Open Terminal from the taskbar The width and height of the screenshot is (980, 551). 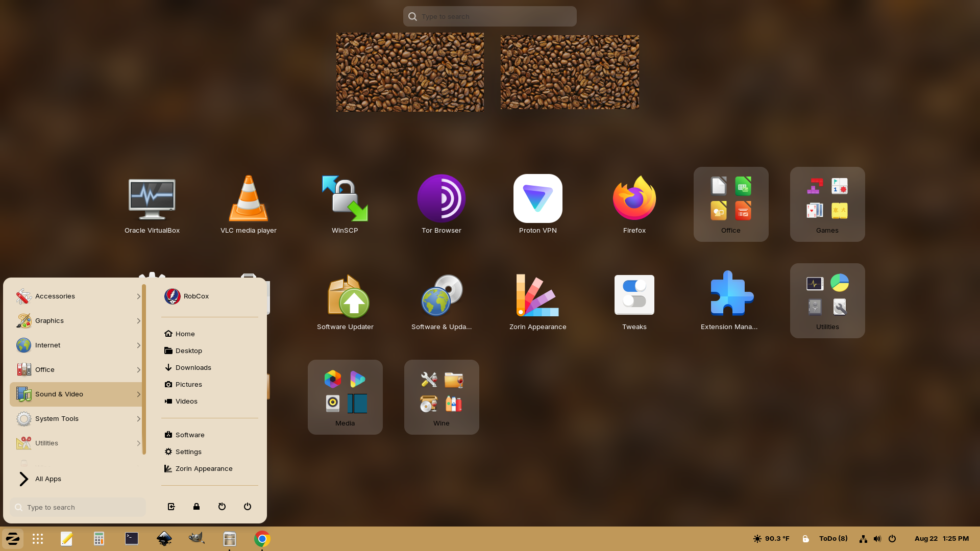[132, 539]
